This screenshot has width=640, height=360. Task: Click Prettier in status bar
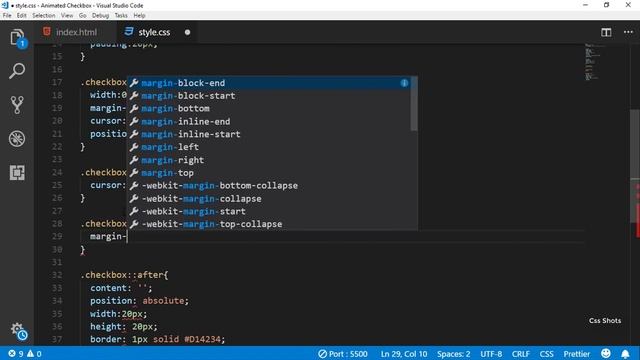coord(577,353)
